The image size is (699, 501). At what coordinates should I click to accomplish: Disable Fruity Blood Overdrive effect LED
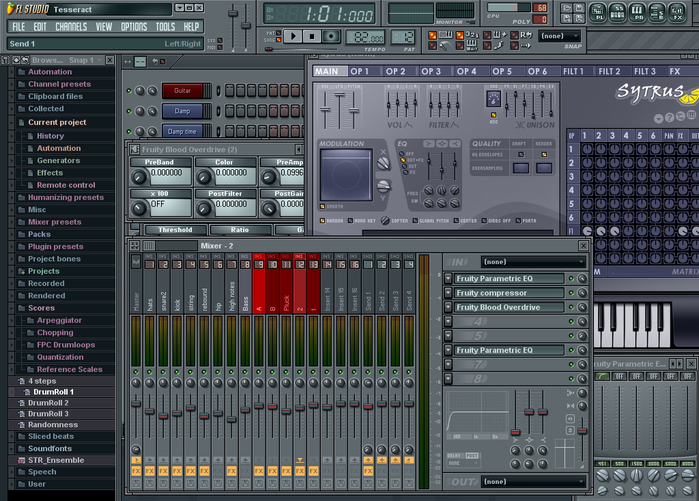571,307
